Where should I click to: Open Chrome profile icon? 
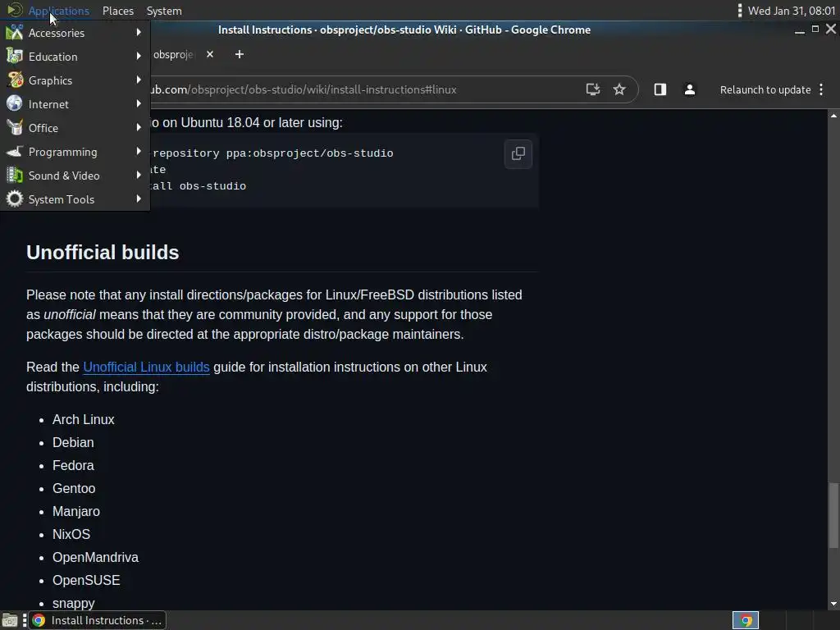pyautogui.click(x=690, y=89)
